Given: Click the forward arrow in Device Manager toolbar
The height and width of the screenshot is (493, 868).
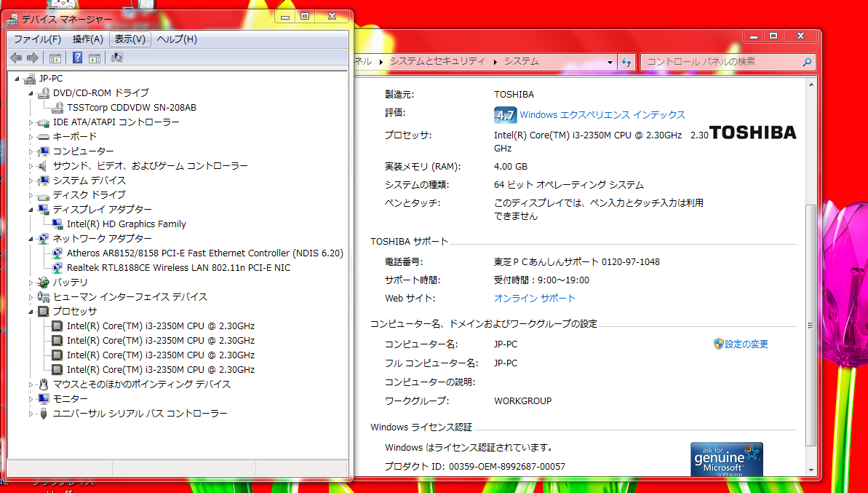Looking at the screenshot, I should point(33,58).
